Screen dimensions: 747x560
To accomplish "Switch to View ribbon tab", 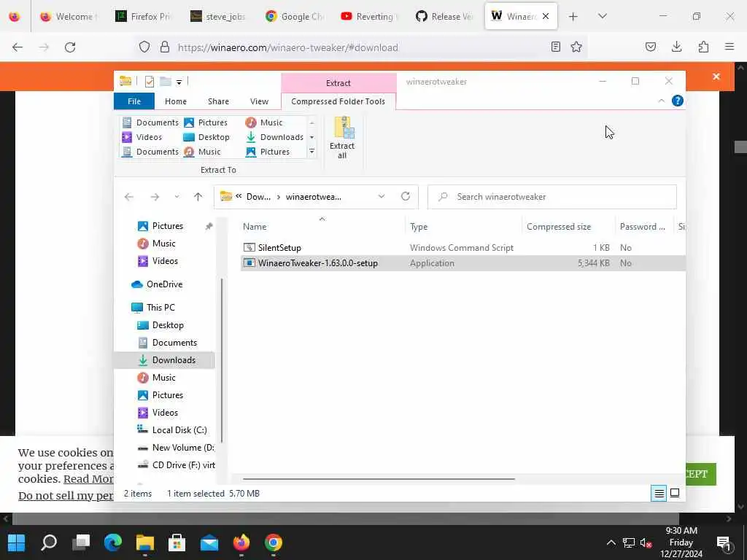I will pyautogui.click(x=259, y=101).
